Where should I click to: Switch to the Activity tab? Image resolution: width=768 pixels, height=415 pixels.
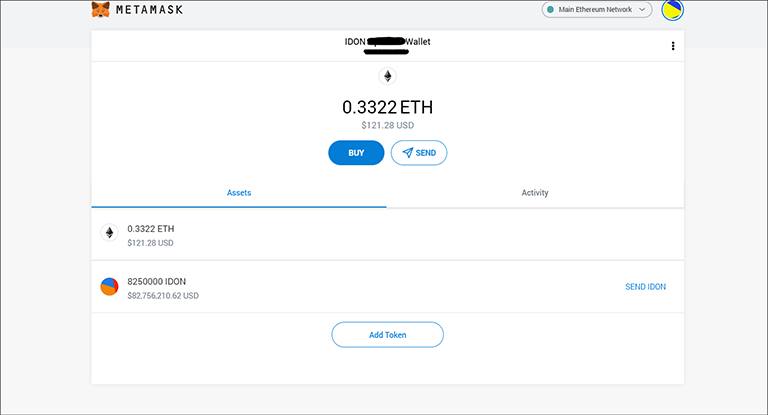pyautogui.click(x=535, y=193)
